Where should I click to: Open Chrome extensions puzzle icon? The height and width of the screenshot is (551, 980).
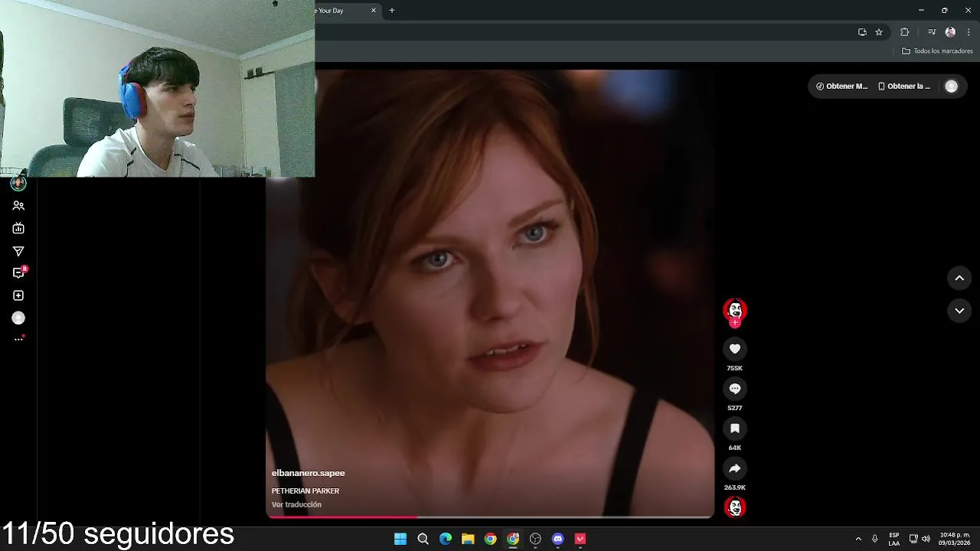click(x=904, y=32)
